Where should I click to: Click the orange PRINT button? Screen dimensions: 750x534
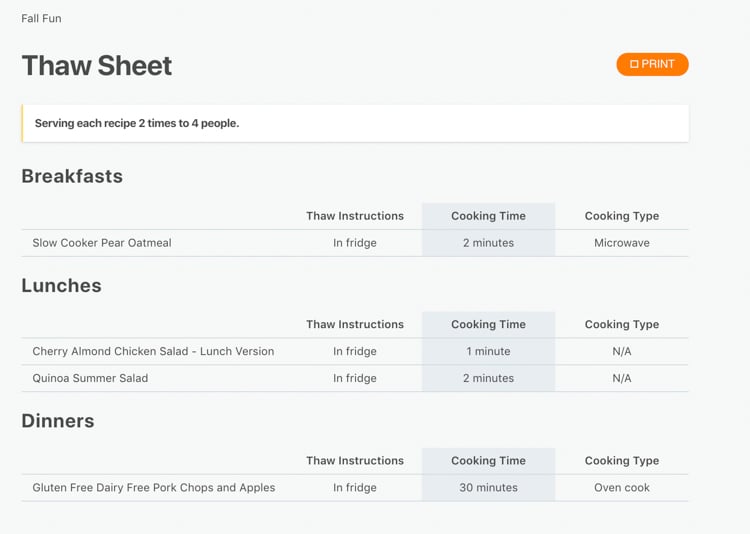point(652,64)
